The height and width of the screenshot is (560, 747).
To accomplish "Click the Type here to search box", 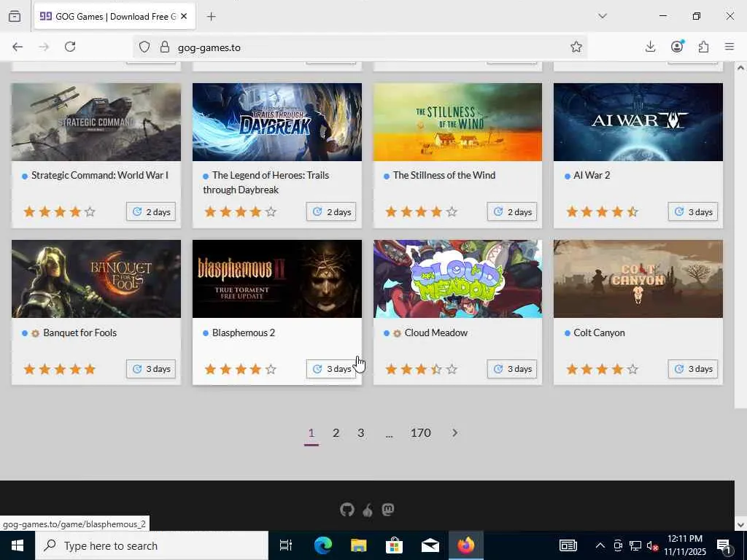I will 152,545.
